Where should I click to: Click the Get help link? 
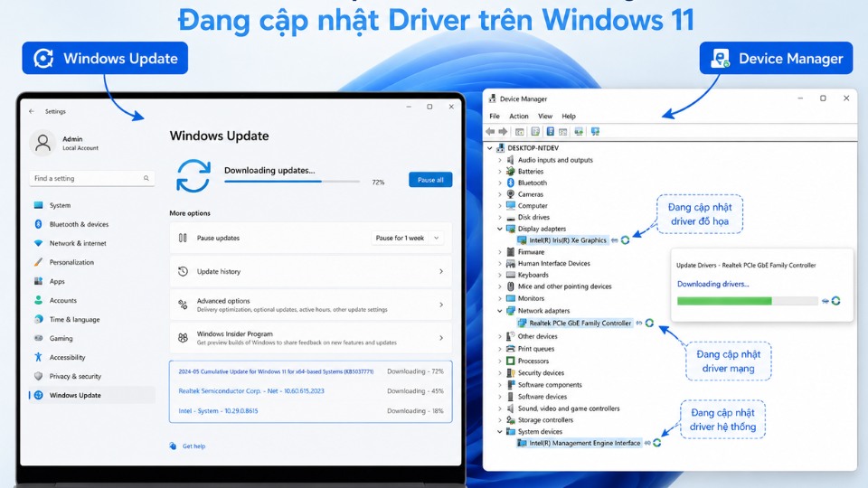193,446
